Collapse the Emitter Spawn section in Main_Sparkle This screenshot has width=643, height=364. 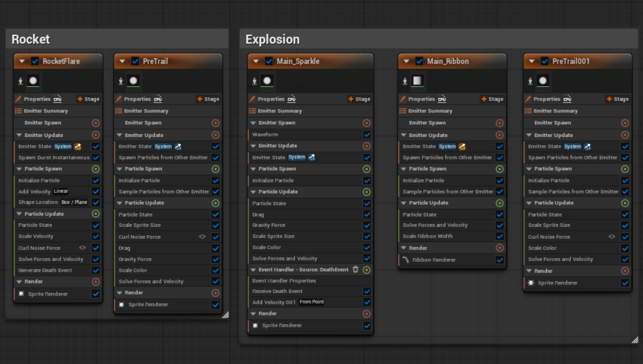pos(253,123)
